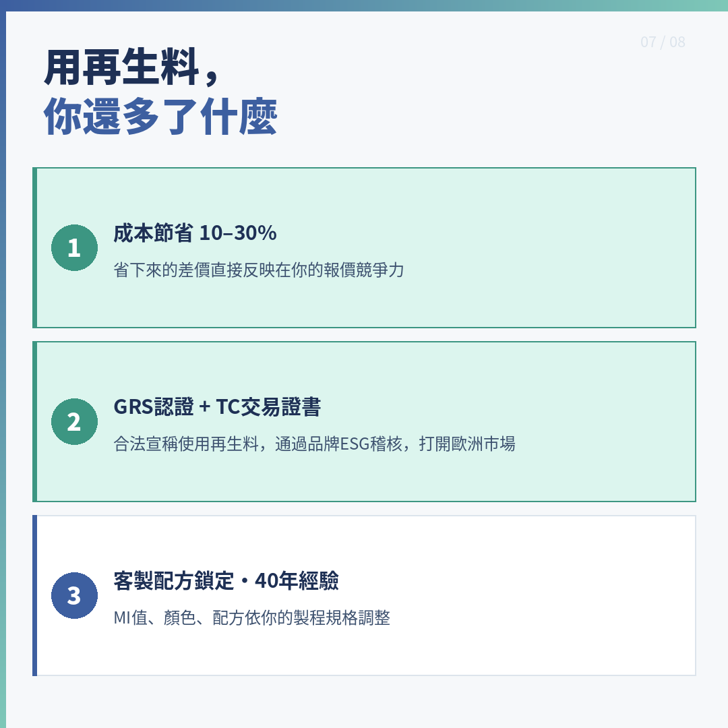Screen dimensions: 728x728
Task: Select the heading GRS認證 + TC交易證書
Action: coord(217,407)
